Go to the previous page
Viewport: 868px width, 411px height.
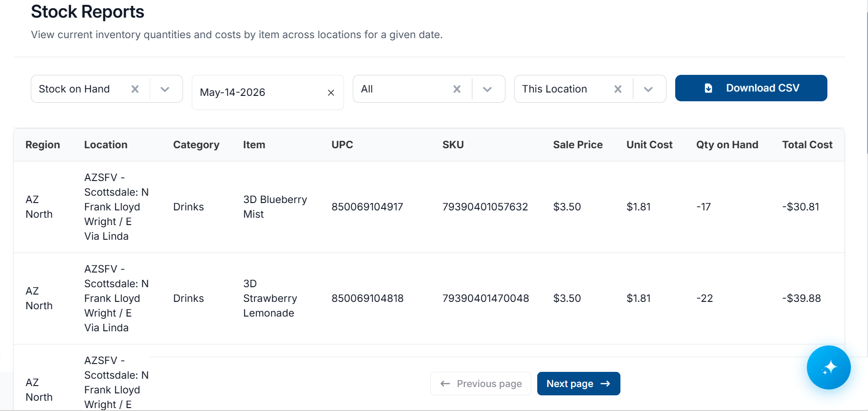(480, 384)
